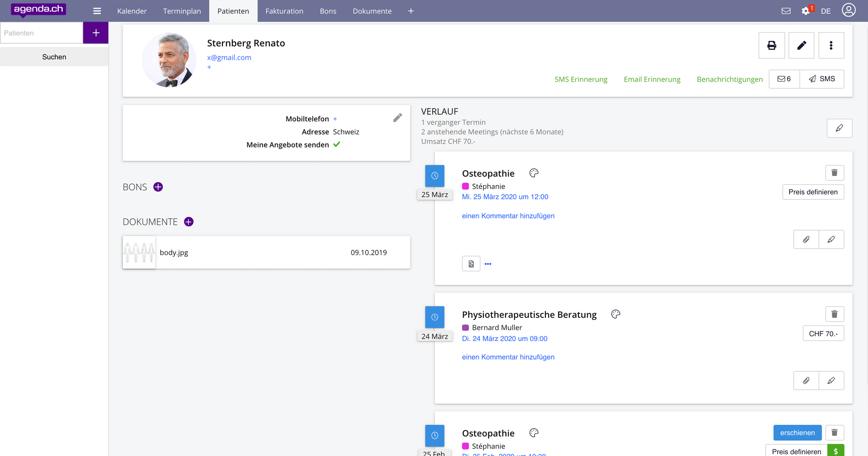Toggle SMS Erinnerung reminder

coord(581,79)
